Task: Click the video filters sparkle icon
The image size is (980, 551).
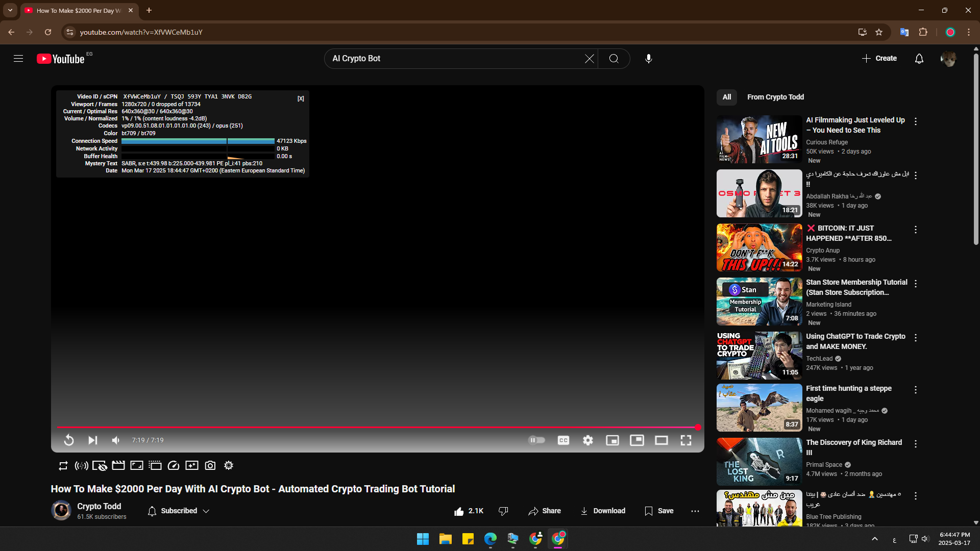Action: [192, 466]
